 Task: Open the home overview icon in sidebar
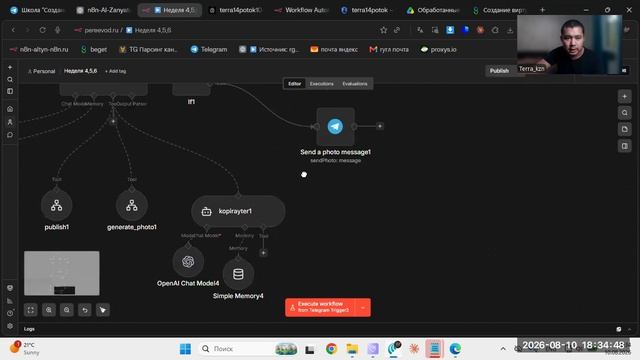[x=10, y=109]
